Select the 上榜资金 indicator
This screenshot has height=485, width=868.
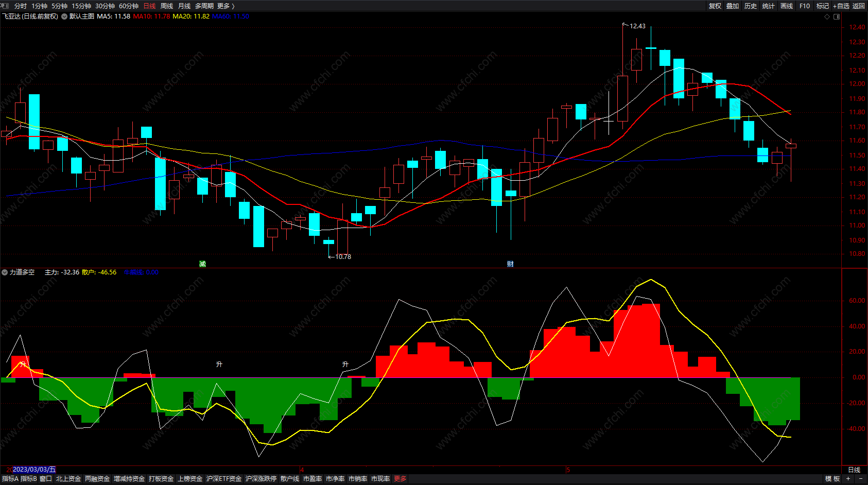click(x=190, y=479)
